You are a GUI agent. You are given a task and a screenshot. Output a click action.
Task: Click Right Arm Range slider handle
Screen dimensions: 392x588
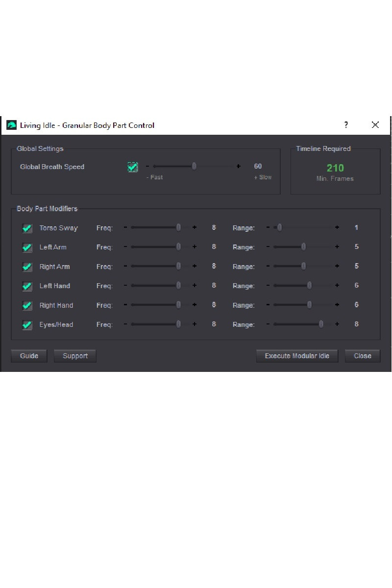coord(303,266)
